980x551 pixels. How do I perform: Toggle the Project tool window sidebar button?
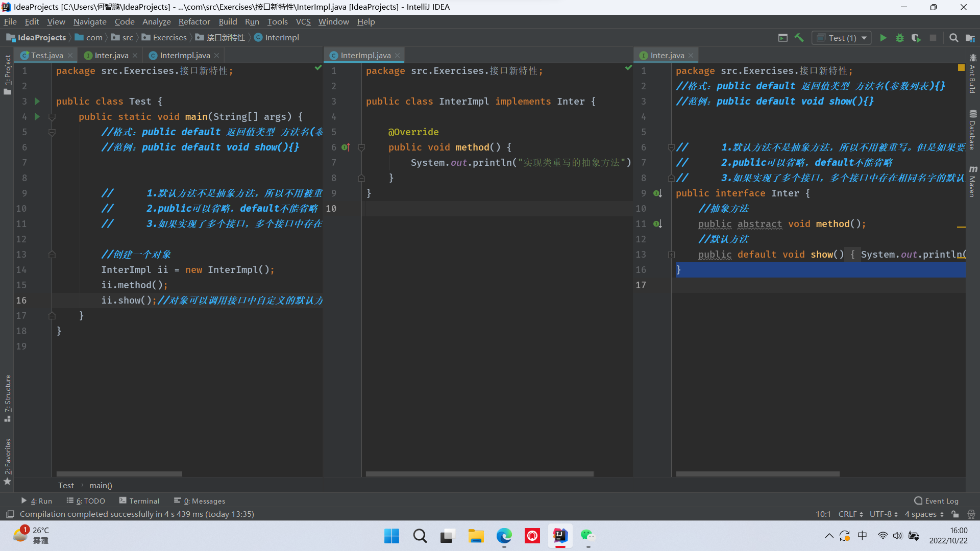[7, 74]
